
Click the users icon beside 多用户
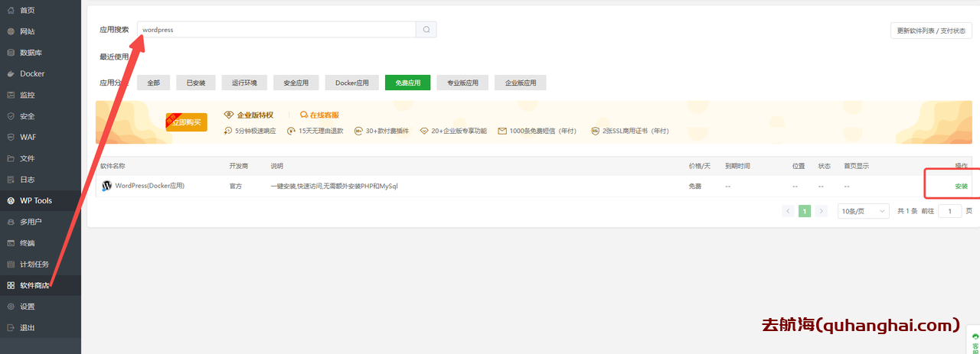click(x=11, y=222)
